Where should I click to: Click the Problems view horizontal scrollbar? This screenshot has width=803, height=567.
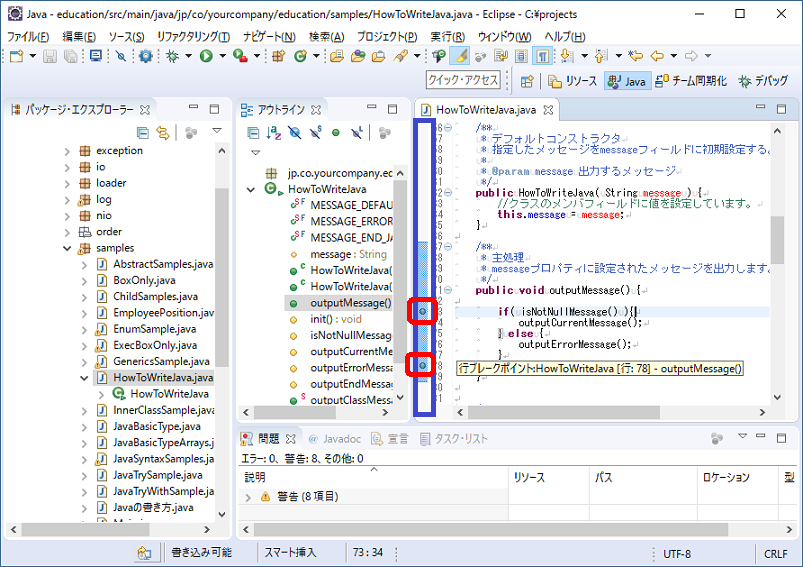click(491, 529)
